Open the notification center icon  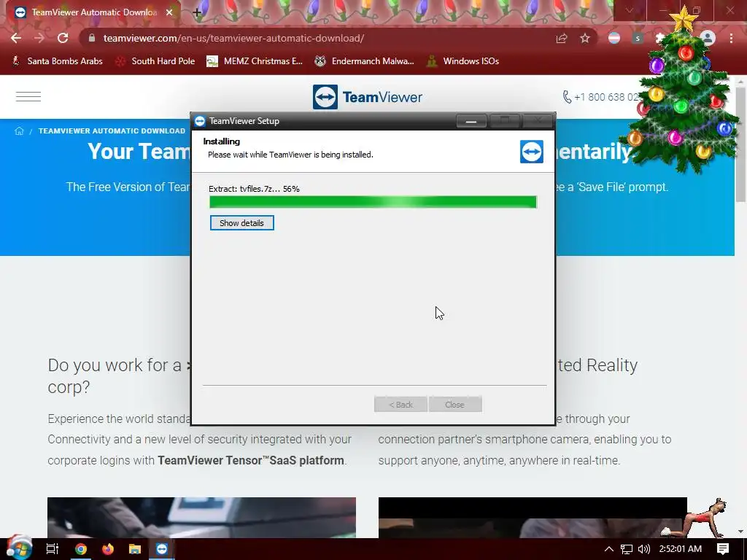click(723, 549)
